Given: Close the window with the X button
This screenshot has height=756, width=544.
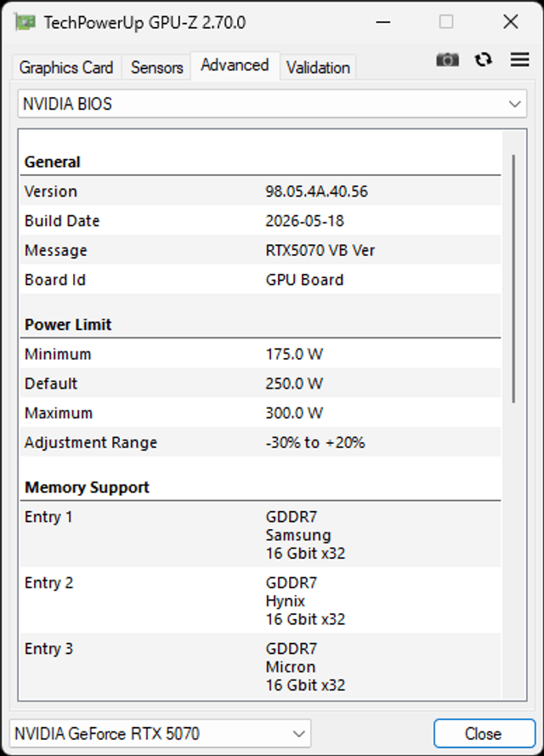Looking at the screenshot, I should tap(510, 22).
